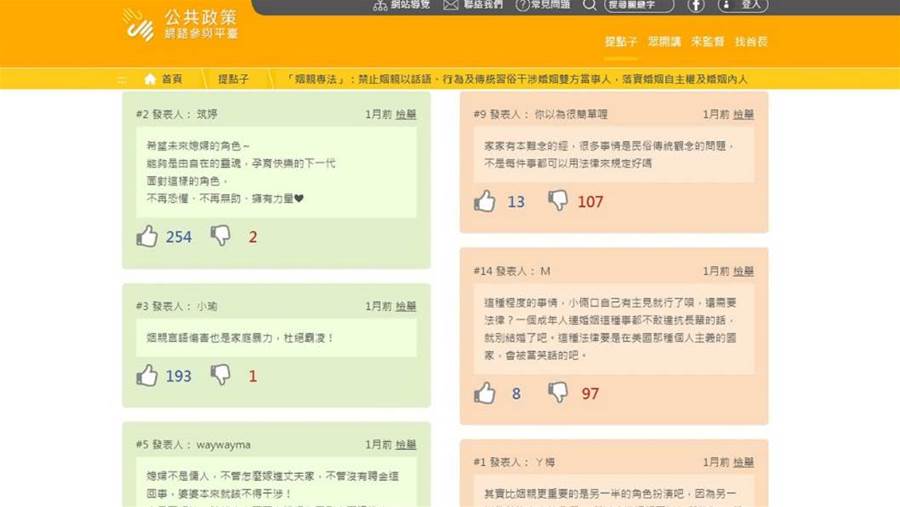Image resolution: width=900 pixels, height=507 pixels.
Task: Click the 搜尋關鍵字 search field
Action: pyautogui.click(x=639, y=5)
